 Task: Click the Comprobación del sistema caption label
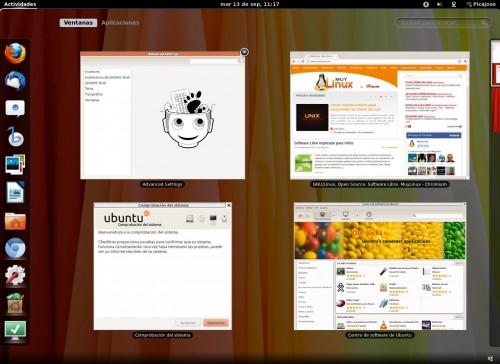click(x=163, y=335)
